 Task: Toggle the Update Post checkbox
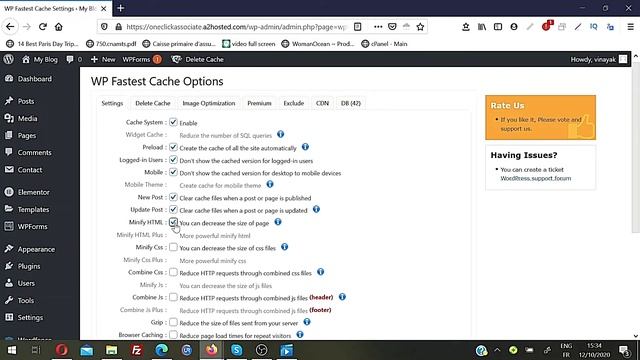pyautogui.click(x=173, y=209)
